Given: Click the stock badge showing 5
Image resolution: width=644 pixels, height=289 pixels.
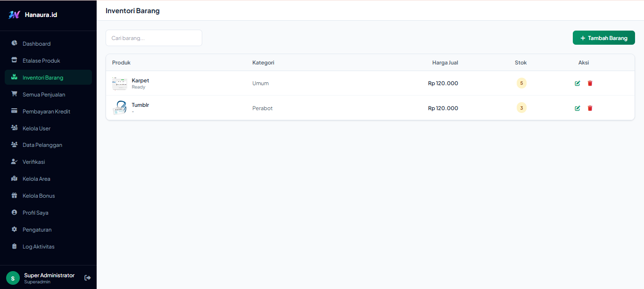Looking at the screenshot, I should [521, 83].
